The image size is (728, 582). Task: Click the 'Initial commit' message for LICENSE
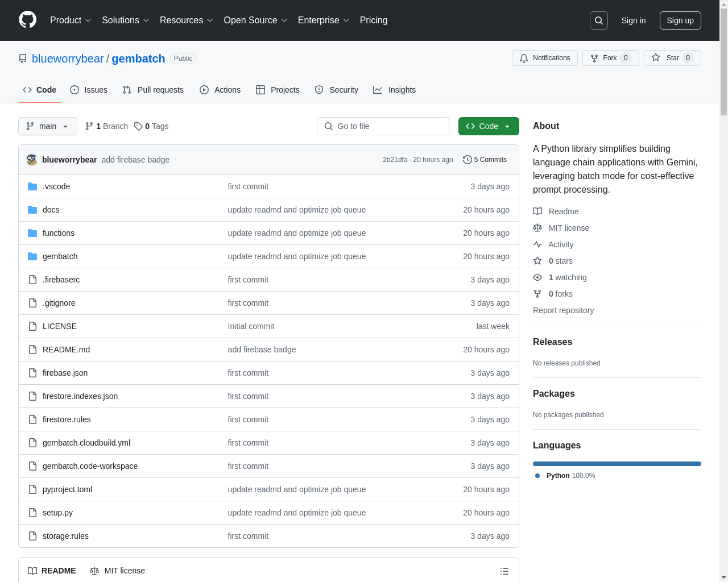251,326
